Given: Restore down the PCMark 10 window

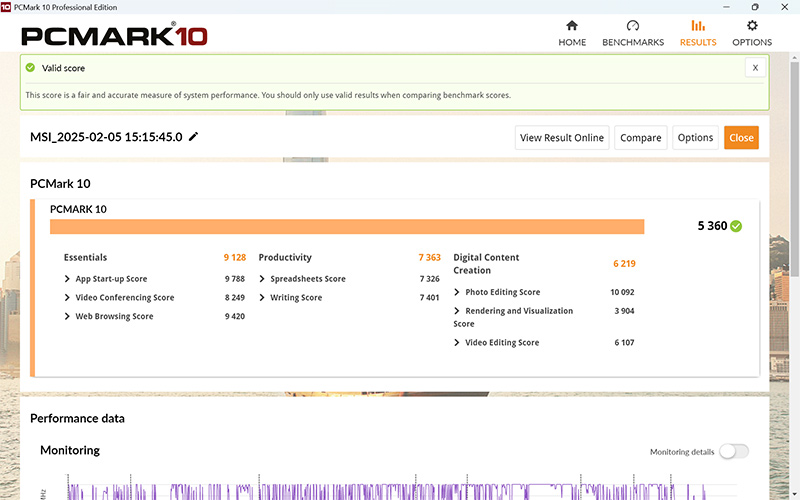Looking at the screenshot, I should pyautogui.click(x=755, y=7).
